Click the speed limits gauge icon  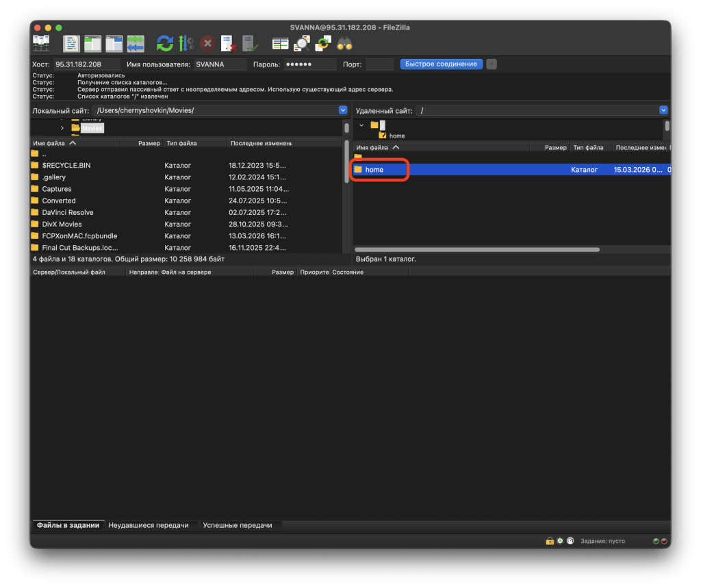pos(570,541)
